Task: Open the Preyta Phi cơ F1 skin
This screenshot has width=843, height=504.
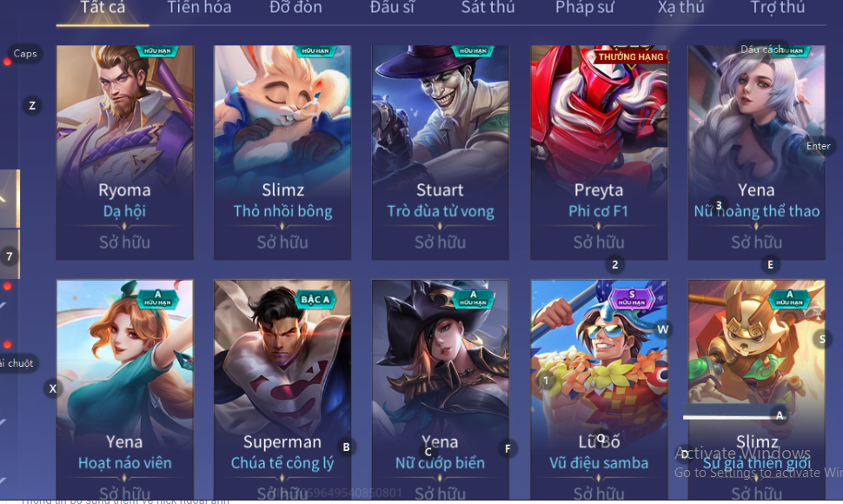Action: coord(599,153)
